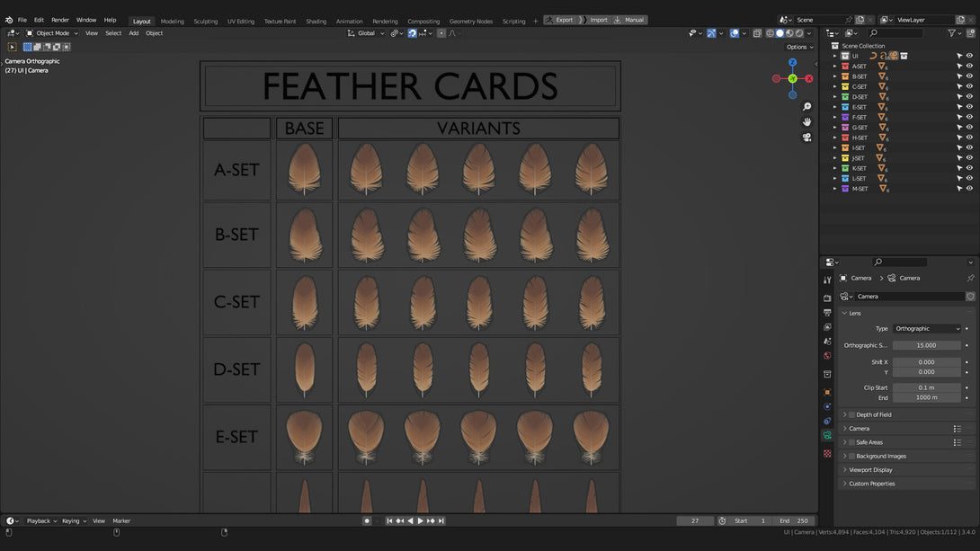The width and height of the screenshot is (980, 551).
Task: Expand the E-SET collection in outliner
Action: click(x=835, y=107)
